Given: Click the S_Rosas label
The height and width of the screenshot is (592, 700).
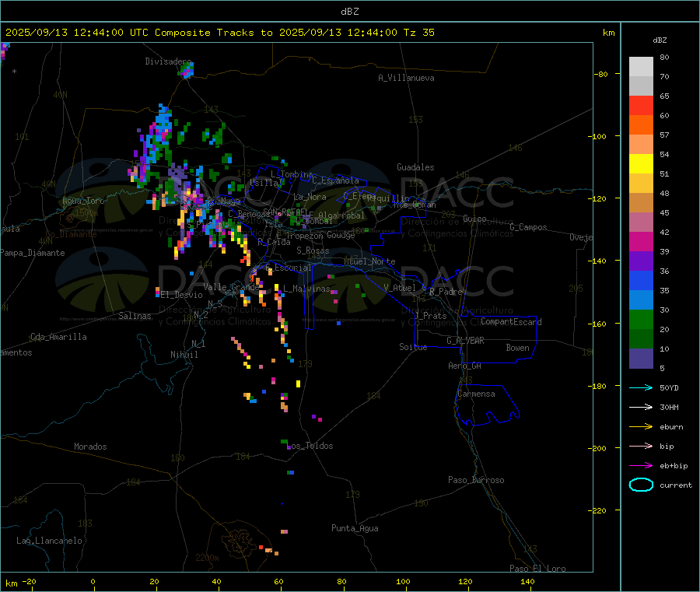Looking at the screenshot, I should (x=313, y=250).
